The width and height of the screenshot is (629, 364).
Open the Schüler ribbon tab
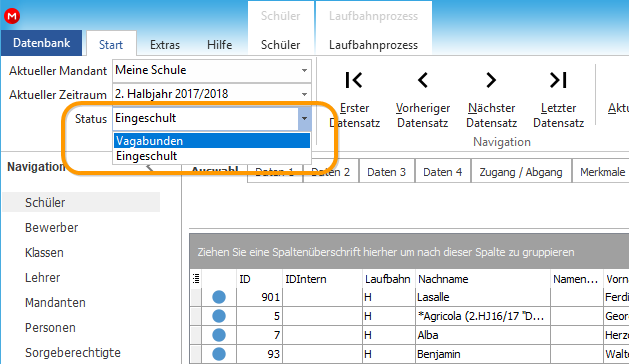coord(280,45)
